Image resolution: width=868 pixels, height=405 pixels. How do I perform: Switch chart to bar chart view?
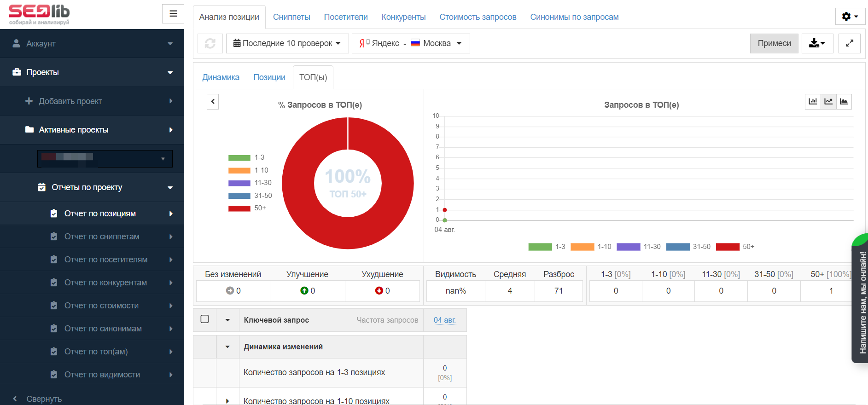point(813,101)
